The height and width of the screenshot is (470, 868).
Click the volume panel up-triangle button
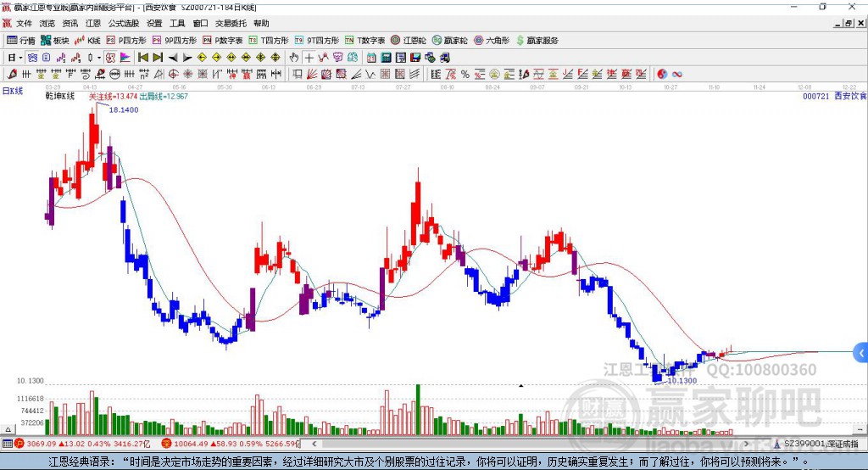pos(8,429)
